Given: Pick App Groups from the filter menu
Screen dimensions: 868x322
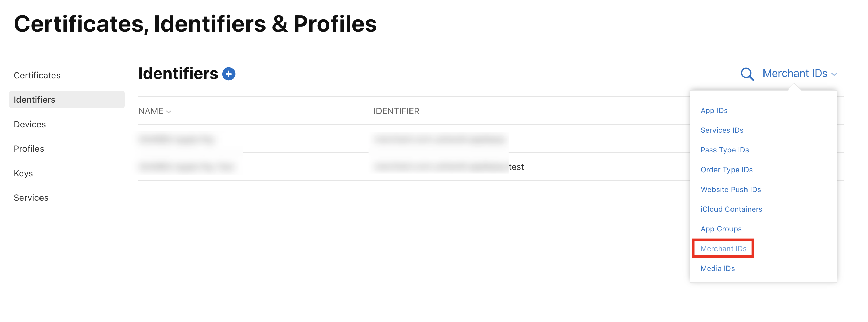Looking at the screenshot, I should pos(721,229).
